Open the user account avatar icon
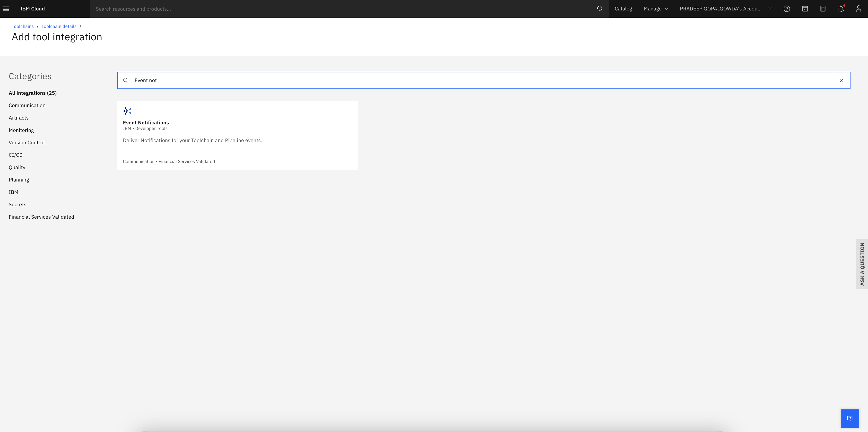Viewport: 868px width, 432px height. pyautogui.click(x=858, y=9)
